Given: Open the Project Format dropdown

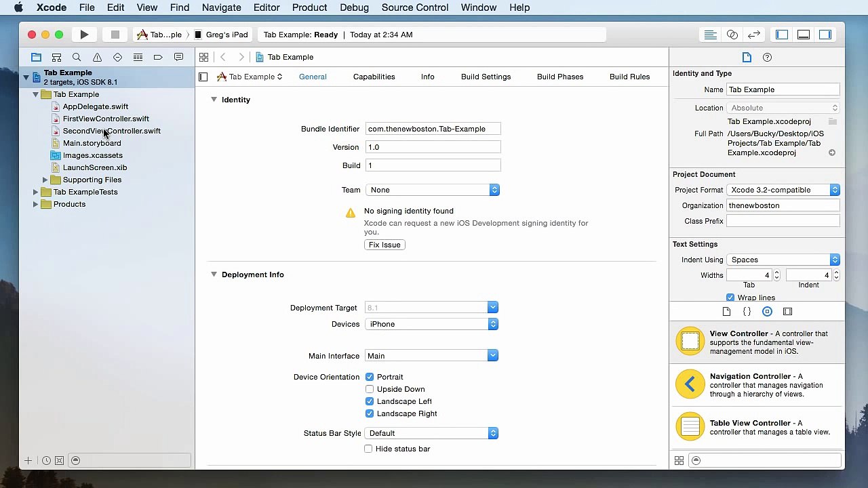Looking at the screenshot, I should click(783, 190).
